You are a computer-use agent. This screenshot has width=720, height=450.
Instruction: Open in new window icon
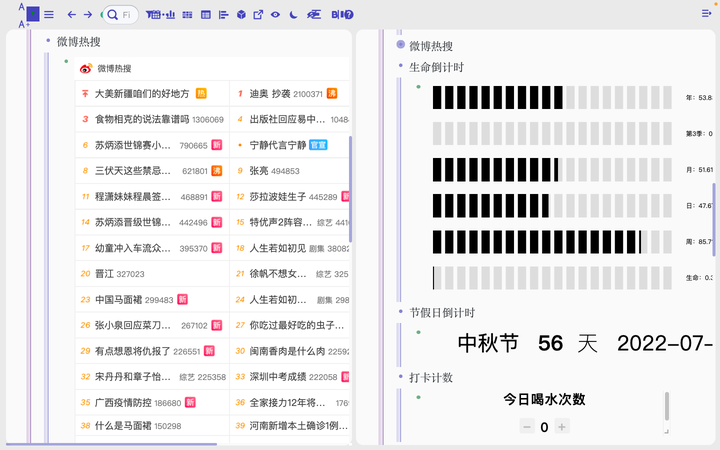point(258,15)
